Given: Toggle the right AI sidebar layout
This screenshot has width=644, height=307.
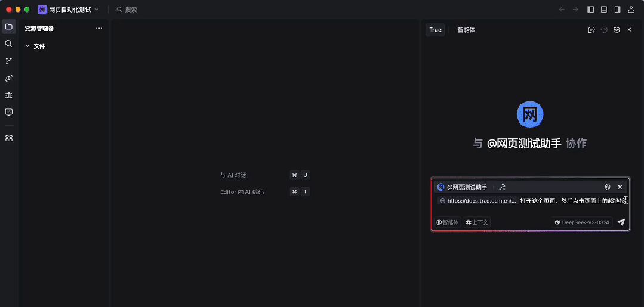Looking at the screenshot, I should click(x=617, y=10).
